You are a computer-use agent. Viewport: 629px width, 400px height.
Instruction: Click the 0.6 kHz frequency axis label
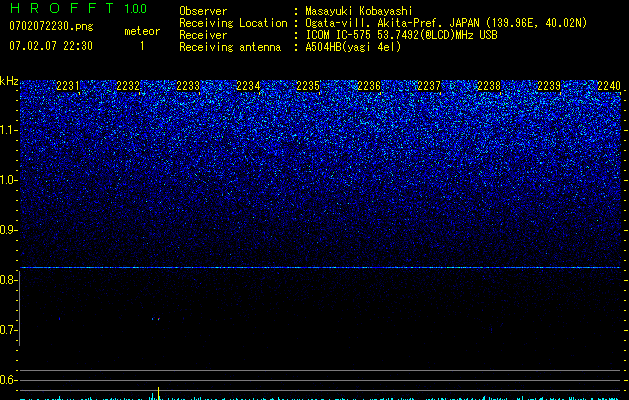[9, 380]
